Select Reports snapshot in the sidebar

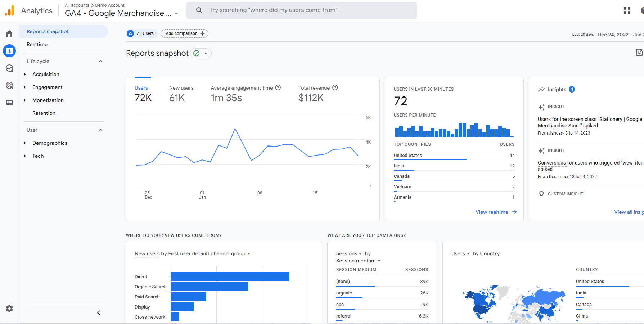(x=64, y=31)
